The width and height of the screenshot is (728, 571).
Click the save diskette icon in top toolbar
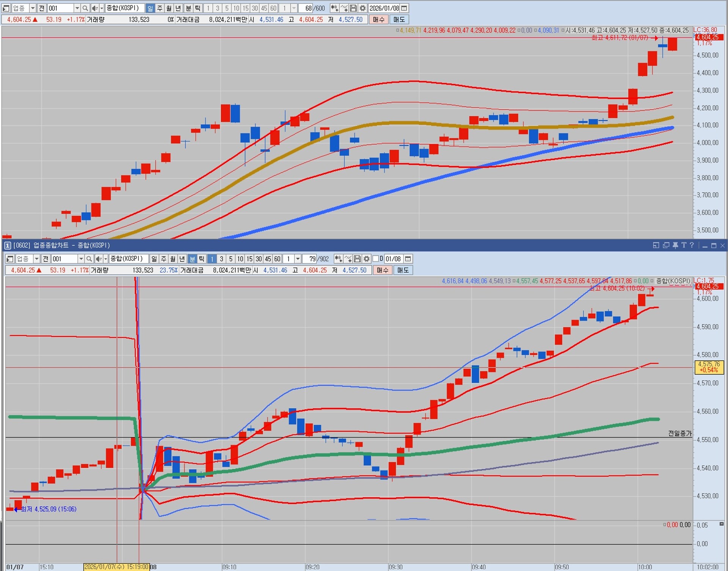point(353,8)
